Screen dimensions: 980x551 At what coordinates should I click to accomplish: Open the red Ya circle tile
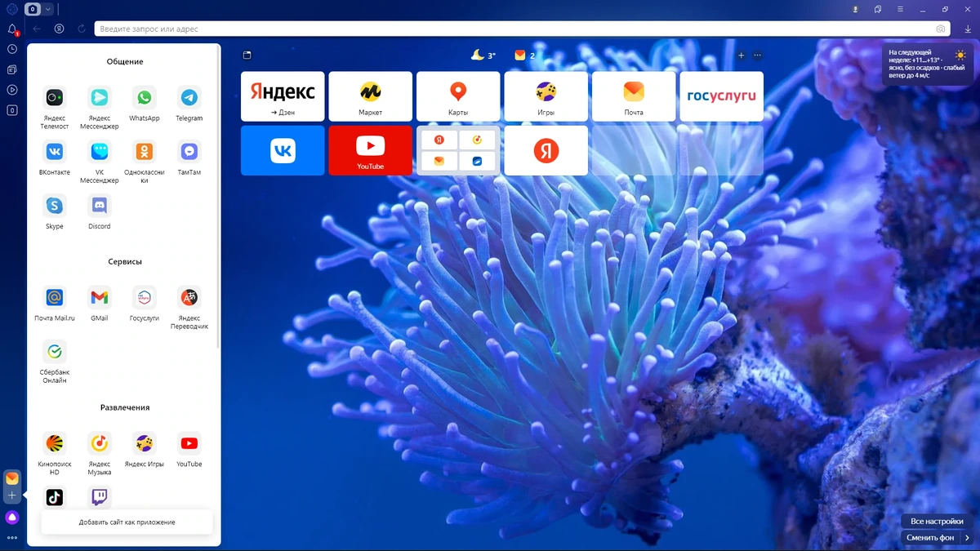(546, 150)
